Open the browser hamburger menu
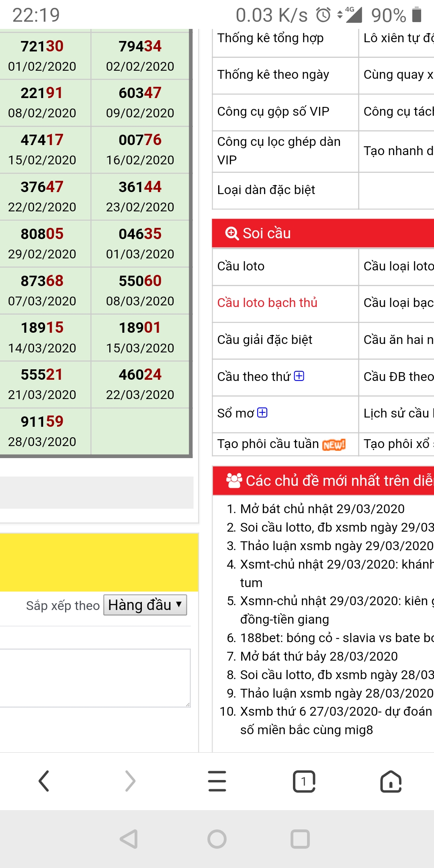 [217, 781]
